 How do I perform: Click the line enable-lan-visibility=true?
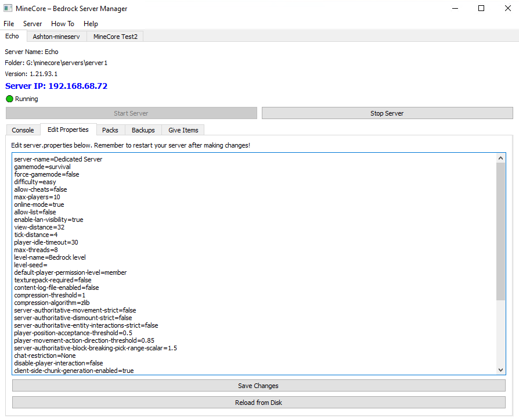[x=49, y=220]
